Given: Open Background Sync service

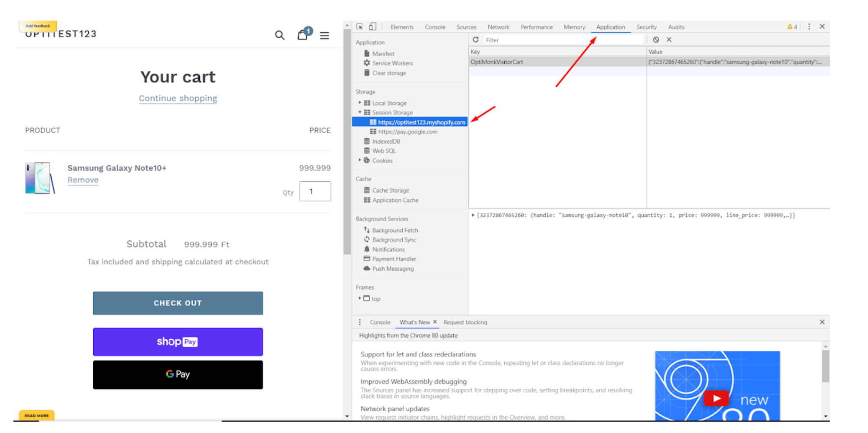Looking at the screenshot, I should click(x=394, y=240).
